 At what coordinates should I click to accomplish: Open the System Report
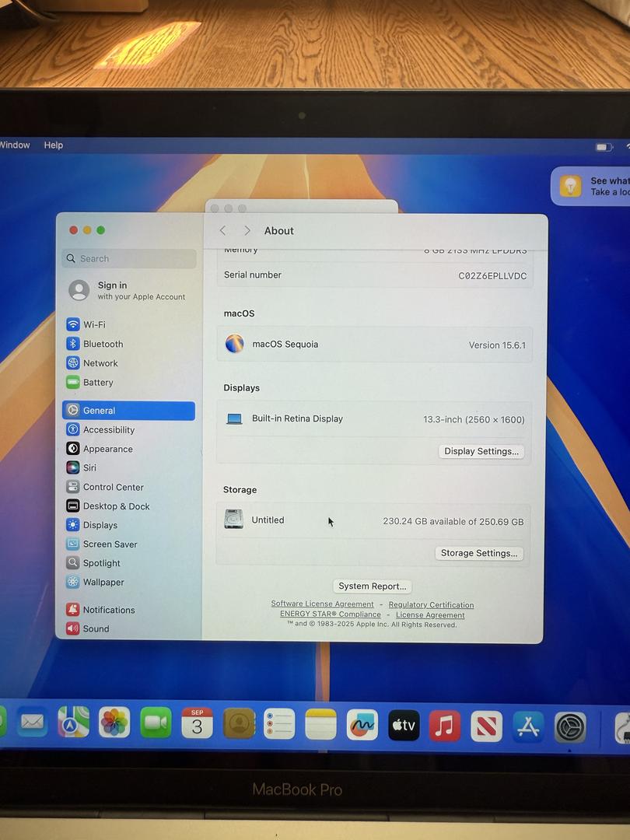click(x=373, y=586)
